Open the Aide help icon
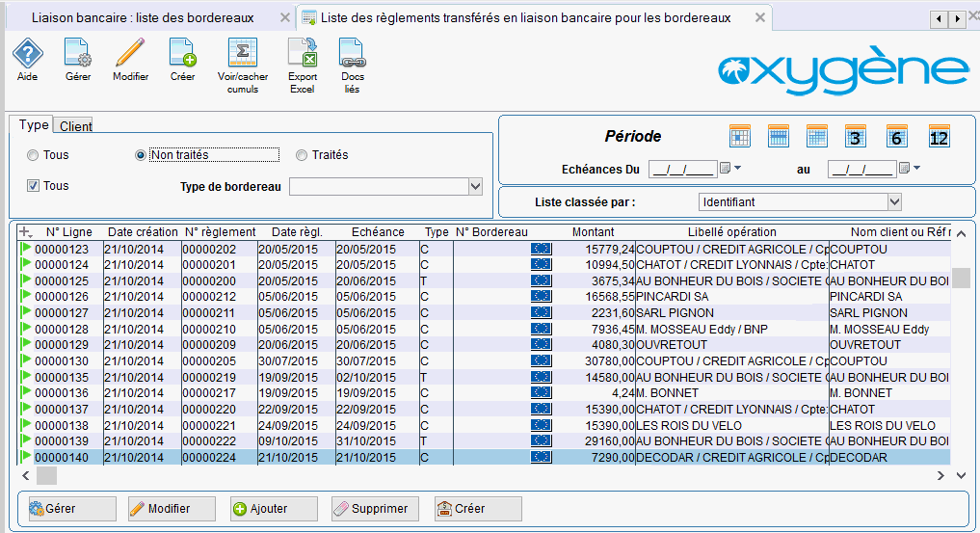Viewport: 980px width, 533px height. [28, 55]
